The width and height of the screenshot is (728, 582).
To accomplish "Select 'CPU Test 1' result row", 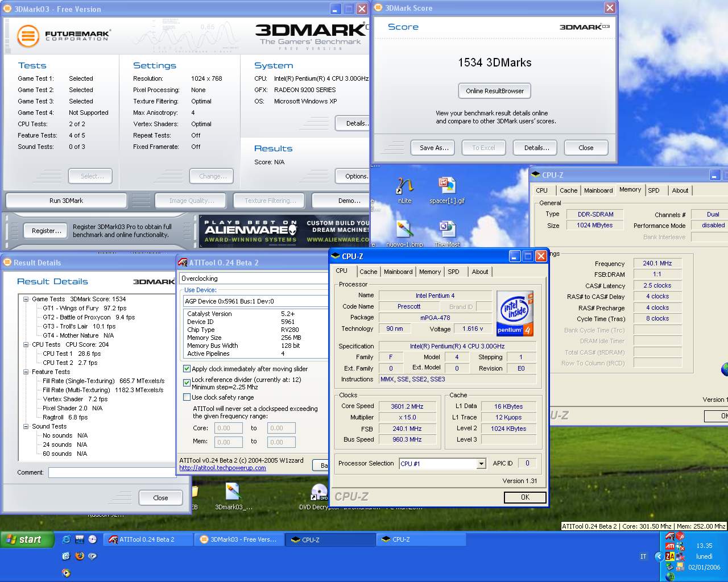I will [72, 354].
